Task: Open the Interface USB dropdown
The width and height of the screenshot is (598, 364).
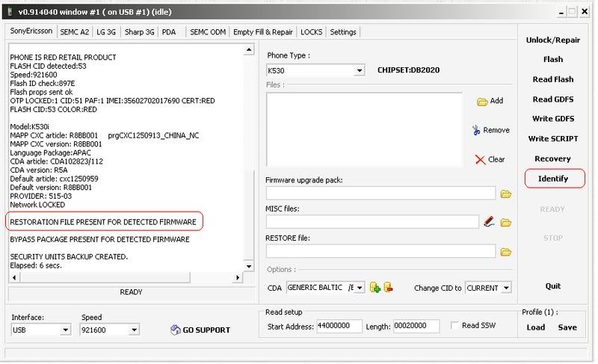Action: point(66,330)
